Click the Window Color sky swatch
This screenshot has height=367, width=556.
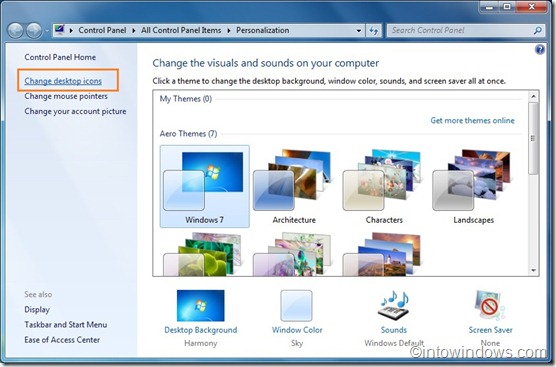tap(296, 306)
